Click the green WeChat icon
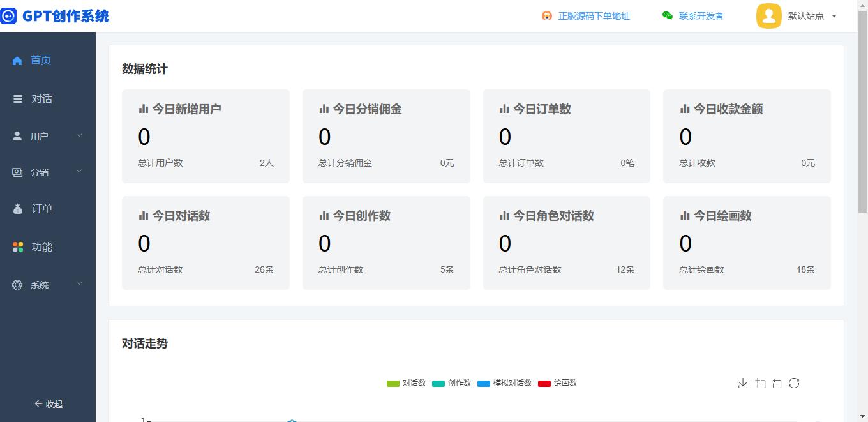Screen dimensions: 868x422 pos(668,16)
